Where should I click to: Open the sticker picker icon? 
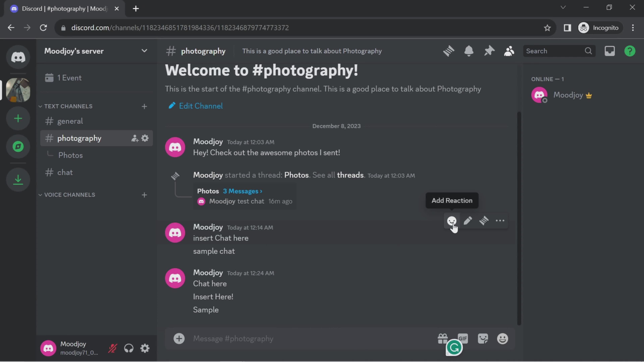[x=483, y=339]
